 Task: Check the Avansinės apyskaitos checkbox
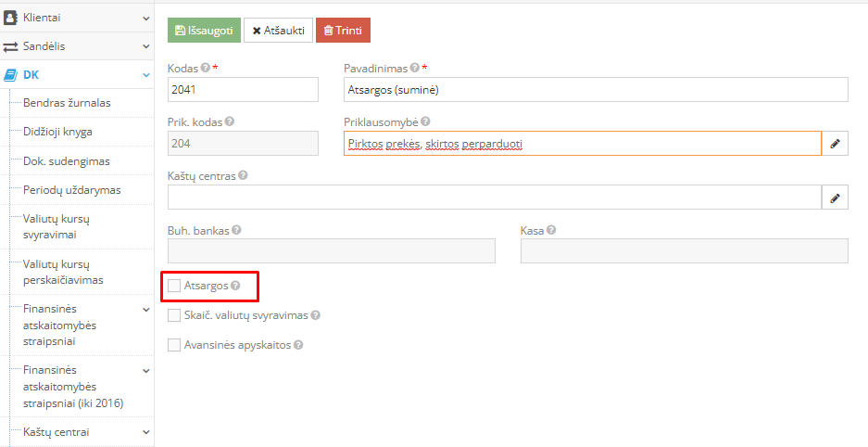click(174, 345)
